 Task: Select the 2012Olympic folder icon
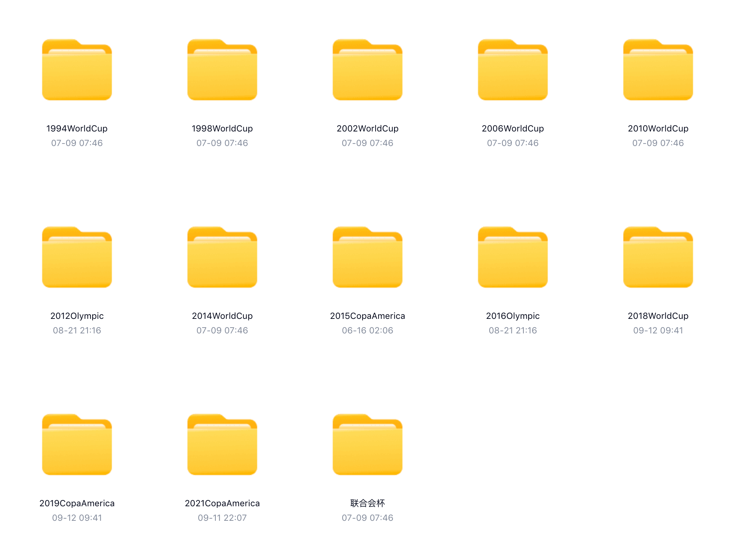(77, 257)
